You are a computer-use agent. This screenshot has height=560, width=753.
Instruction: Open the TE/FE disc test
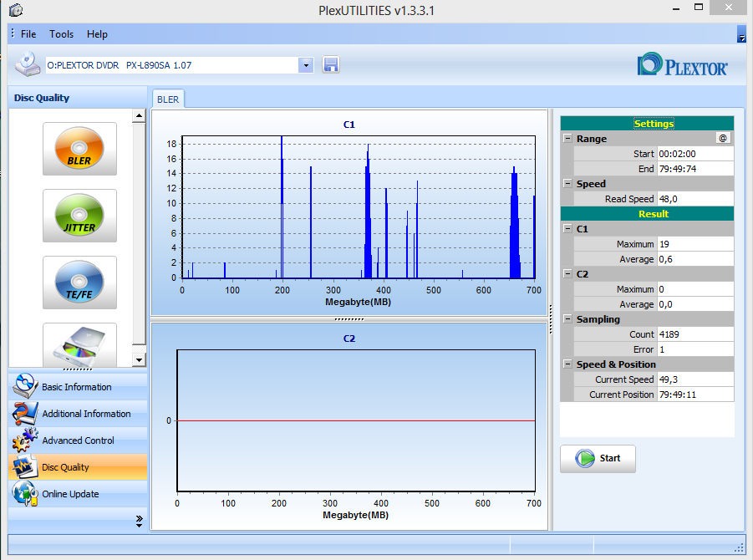click(79, 283)
